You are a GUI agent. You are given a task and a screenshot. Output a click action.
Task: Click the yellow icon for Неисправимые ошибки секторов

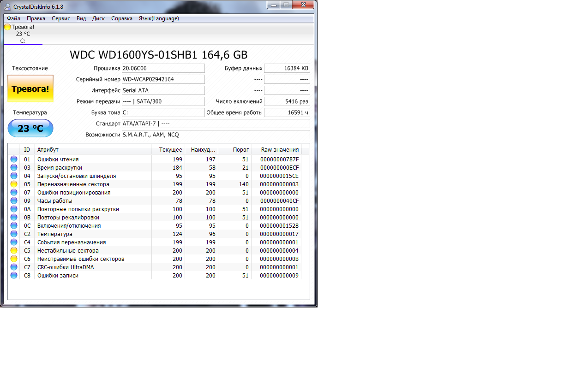pyautogui.click(x=14, y=259)
